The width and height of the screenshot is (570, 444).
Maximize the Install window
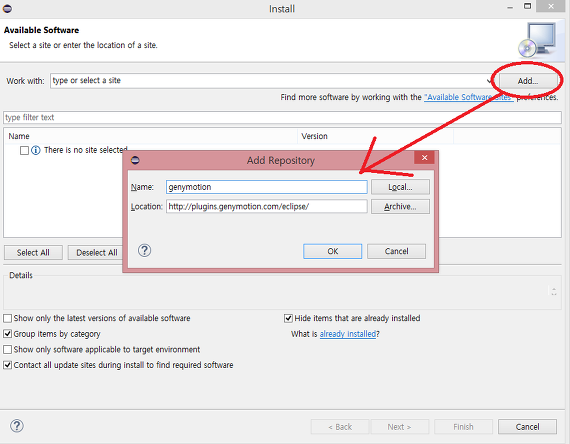click(527, 7)
